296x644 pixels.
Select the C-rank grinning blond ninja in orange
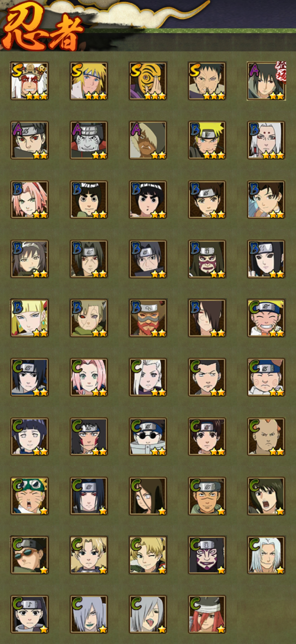click(x=266, y=318)
